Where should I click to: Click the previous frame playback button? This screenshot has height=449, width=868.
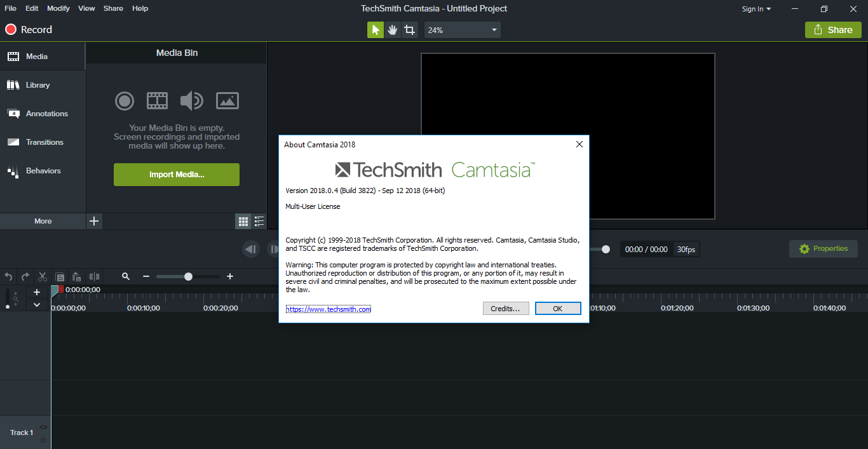[251, 249]
